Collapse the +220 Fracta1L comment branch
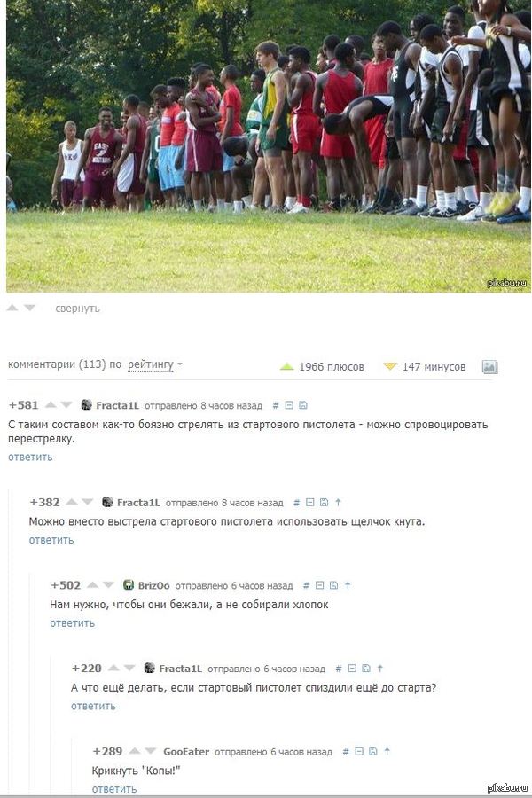 coord(352,669)
